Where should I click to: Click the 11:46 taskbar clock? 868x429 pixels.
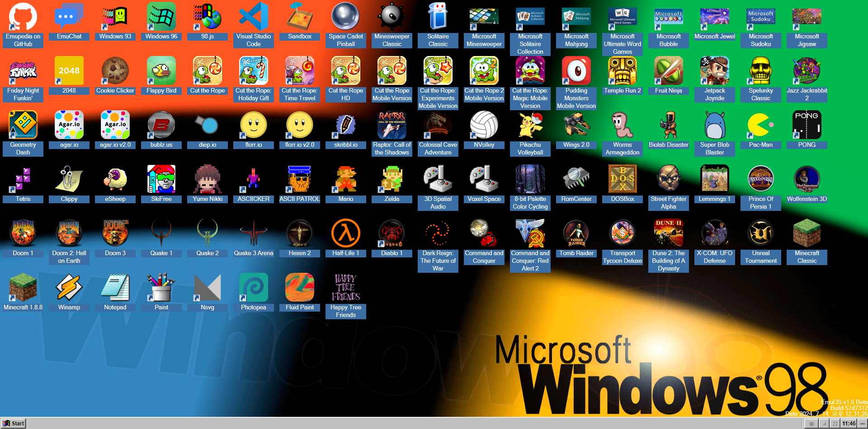pos(849,424)
